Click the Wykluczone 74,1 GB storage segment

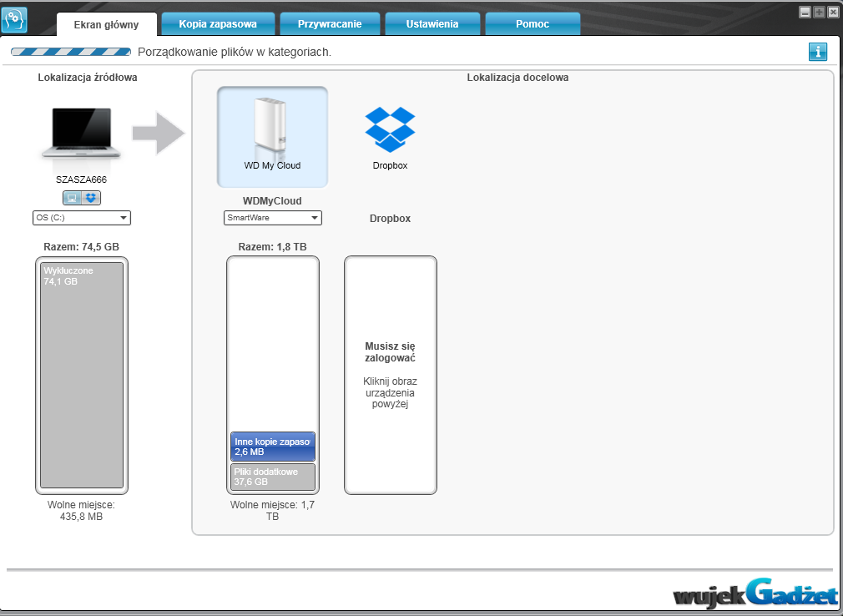pos(82,376)
